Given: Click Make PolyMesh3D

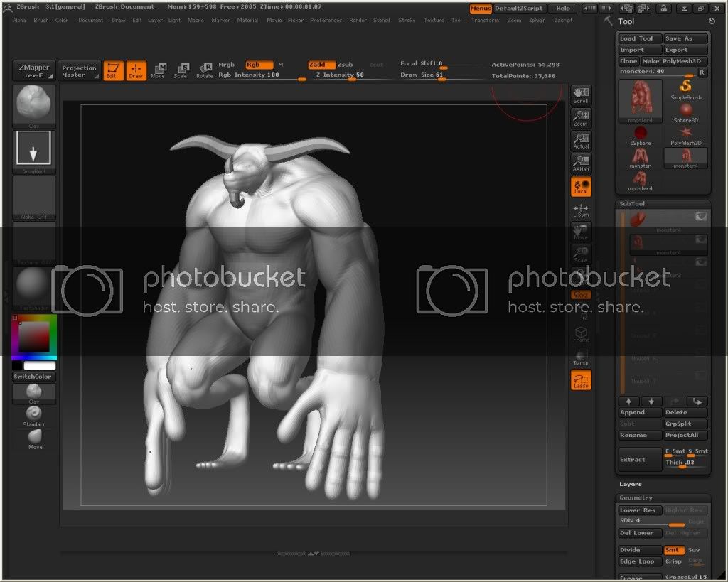Looking at the screenshot, I should click(x=674, y=61).
